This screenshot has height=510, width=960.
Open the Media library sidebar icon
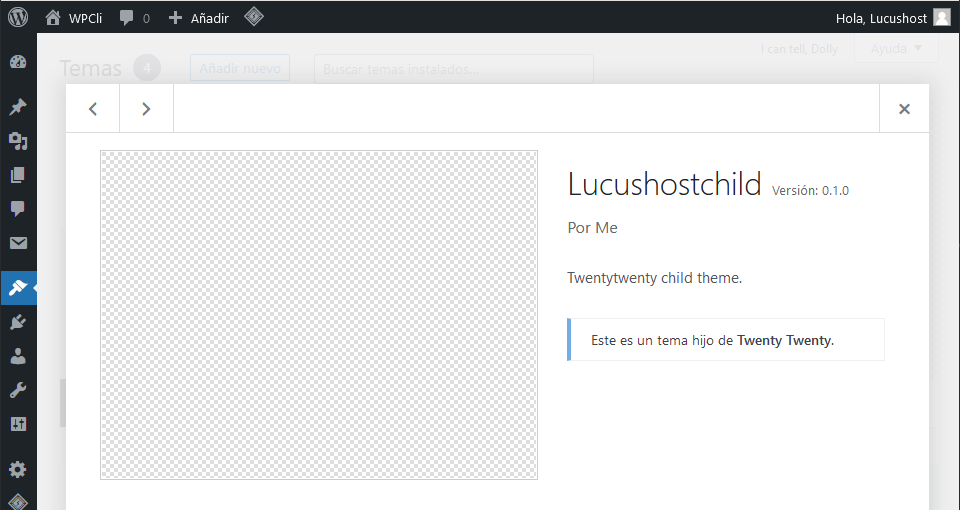point(18,141)
